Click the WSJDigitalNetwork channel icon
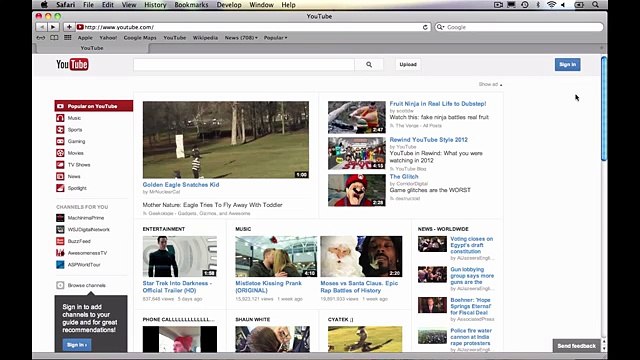Image resolution: width=640 pixels, height=360 pixels. coord(60,229)
